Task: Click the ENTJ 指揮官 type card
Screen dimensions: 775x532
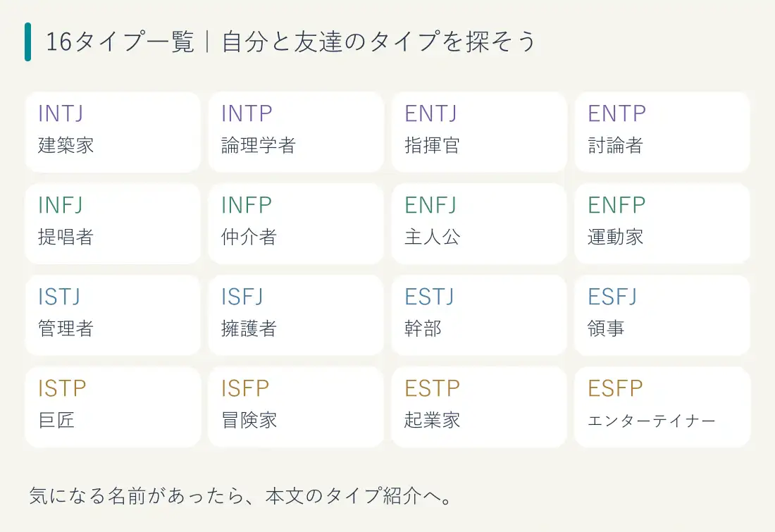Action: [479, 132]
